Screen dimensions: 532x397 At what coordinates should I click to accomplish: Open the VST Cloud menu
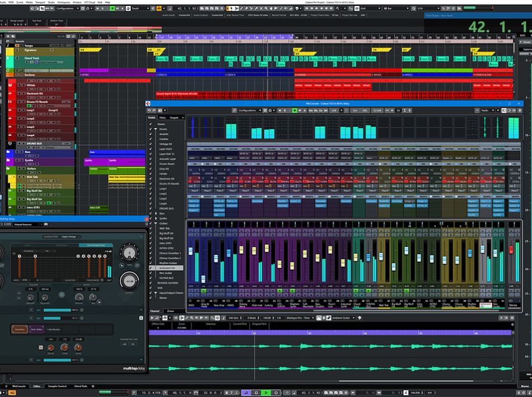90,2
